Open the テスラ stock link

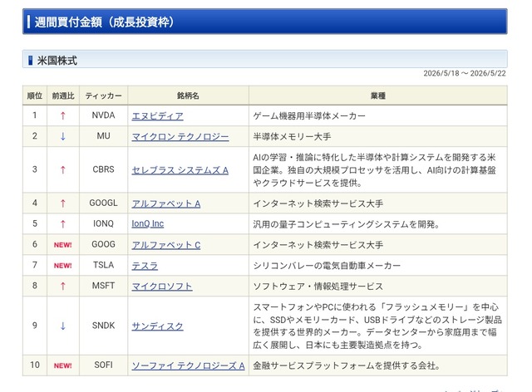[x=145, y=266]
